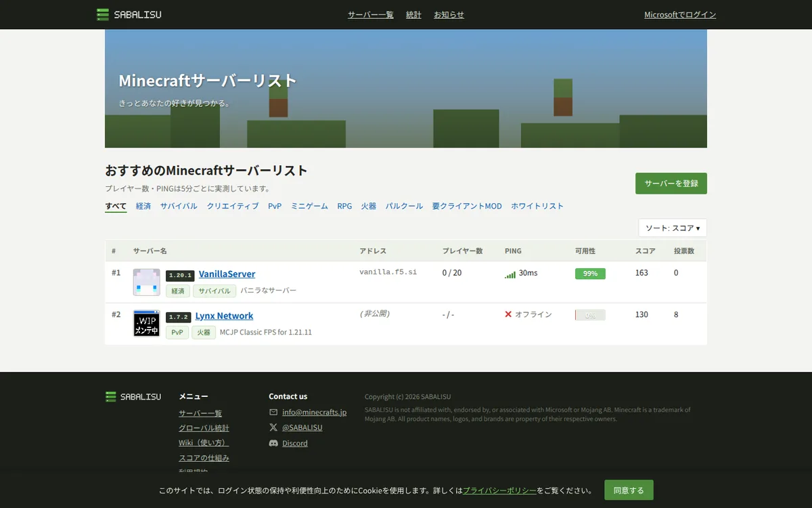Click the red offline cross icon
Image resolution: width=812 pixels, height=508 pixels.
pos(508,314)
